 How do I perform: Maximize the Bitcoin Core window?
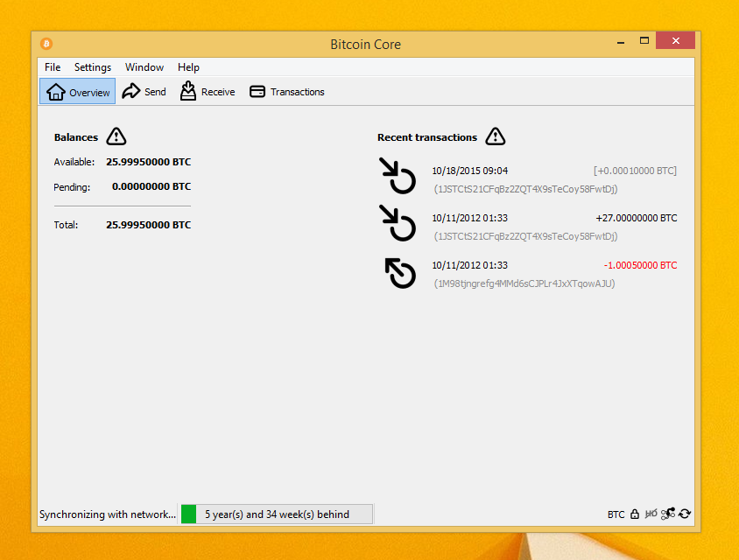click(644, 40)
